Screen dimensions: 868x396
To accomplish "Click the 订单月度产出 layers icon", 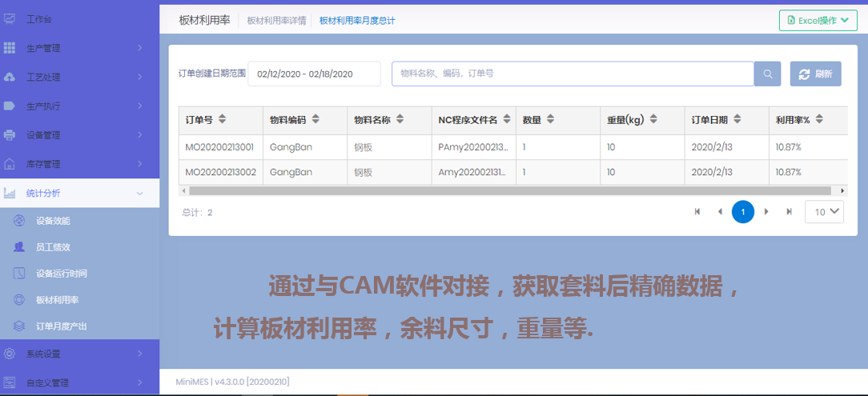I will [x=19, y=326].
